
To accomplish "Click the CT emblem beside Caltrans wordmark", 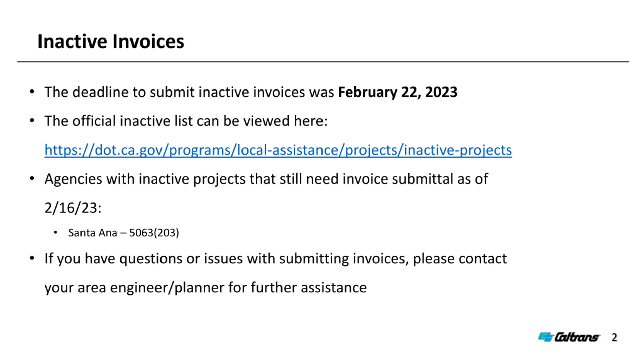I will point(545,337).
